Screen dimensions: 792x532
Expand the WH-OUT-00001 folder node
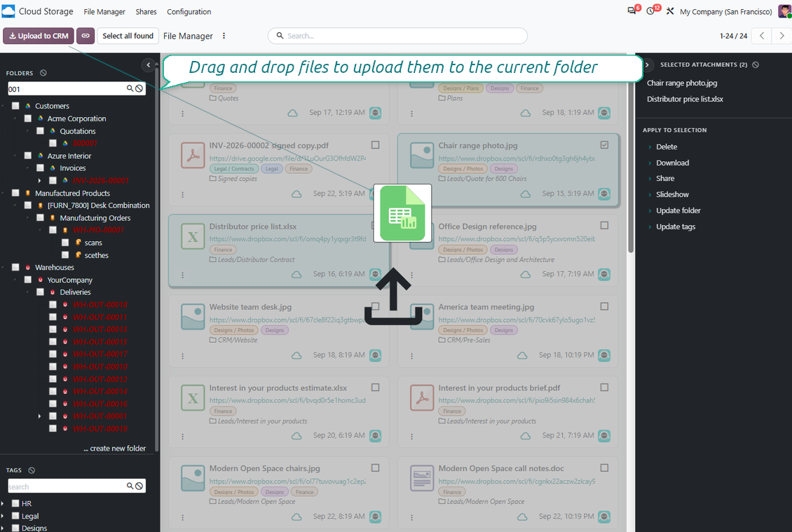coord(39,416)
